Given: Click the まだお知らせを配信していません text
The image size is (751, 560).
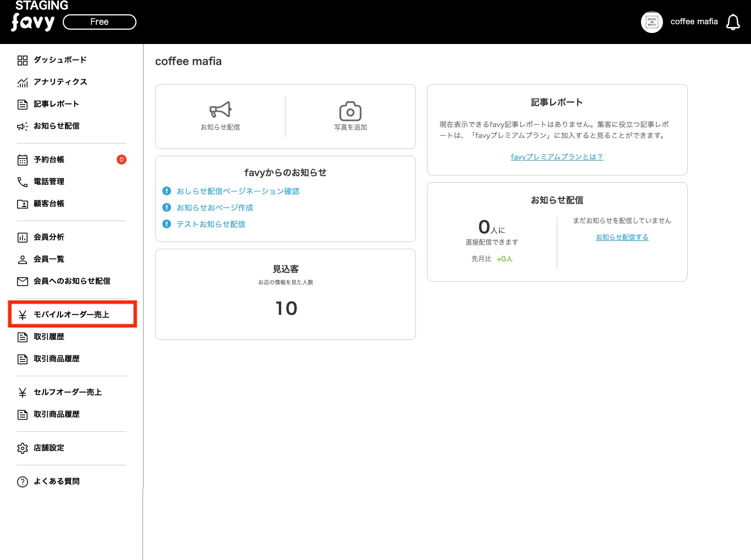Looking at the screenshot, I should tap(622, 221).
